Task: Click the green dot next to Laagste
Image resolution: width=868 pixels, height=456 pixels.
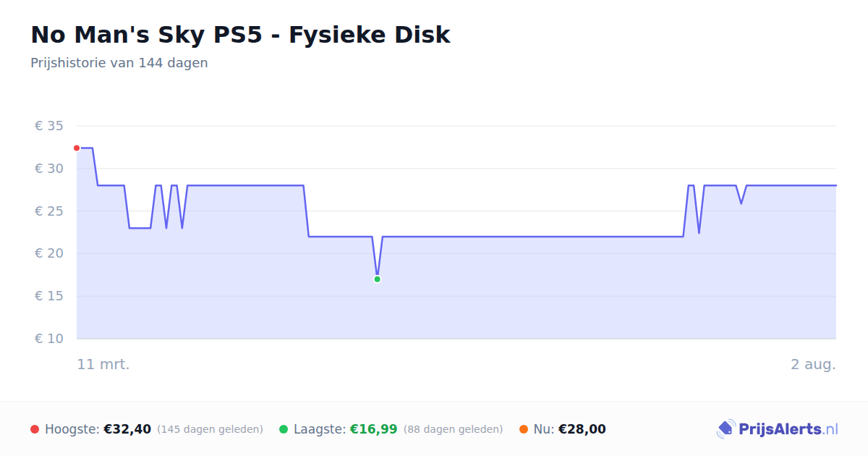Action: pyautogui.click(x=284, y=429)
